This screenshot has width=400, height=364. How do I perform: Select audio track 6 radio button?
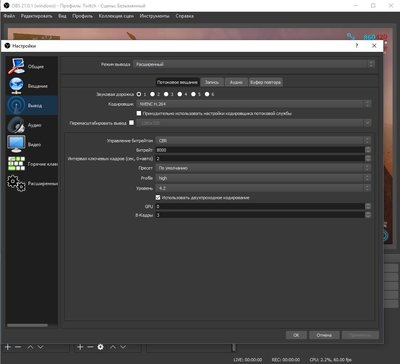(x=207, y=94)
